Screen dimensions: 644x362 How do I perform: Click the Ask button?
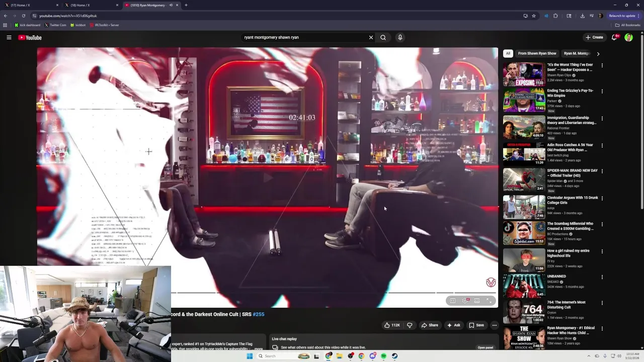(453, 325)
